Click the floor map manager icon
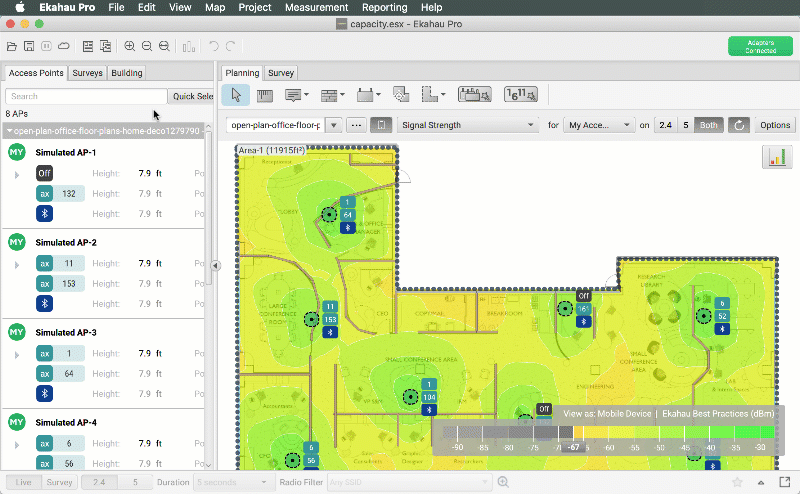 coord(381,125)
